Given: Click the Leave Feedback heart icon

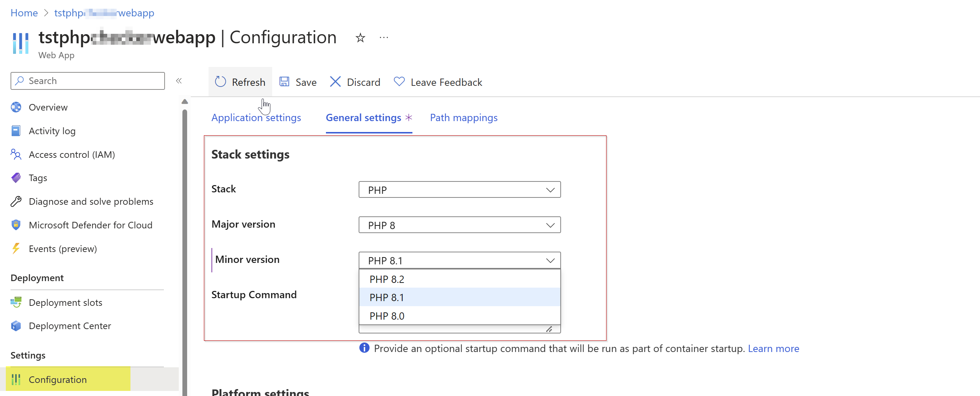Looking at the screenshot, I should [x=399, y=82].
